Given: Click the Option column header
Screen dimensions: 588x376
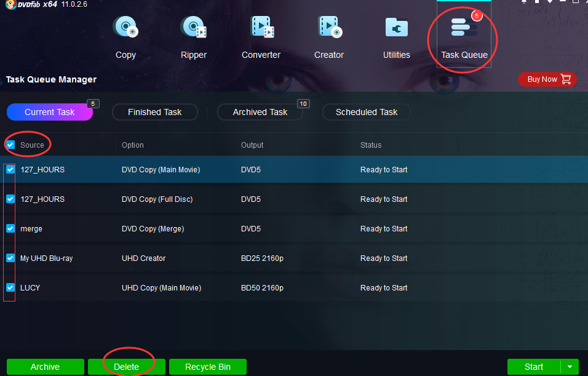Looking at the screenshot, I should click(133, 145).
